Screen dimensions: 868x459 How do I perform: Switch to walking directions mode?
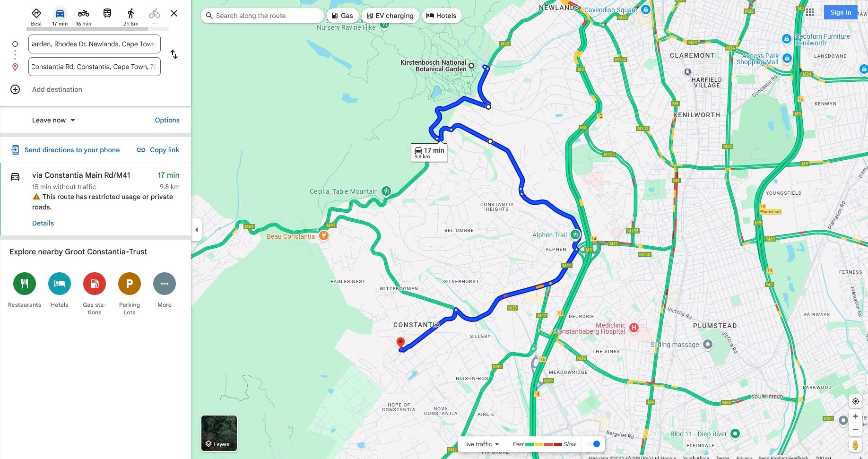(x=131, y=17)
